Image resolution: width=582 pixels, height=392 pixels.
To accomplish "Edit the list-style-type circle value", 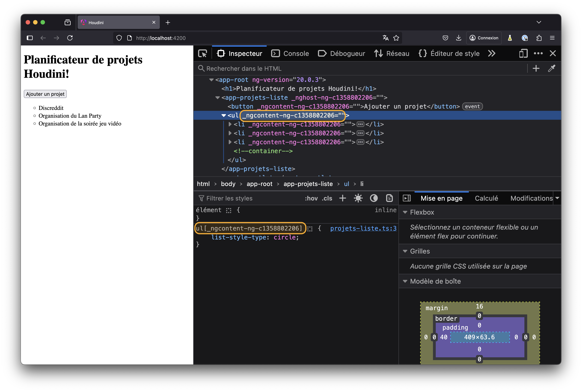I will (284, 238).
